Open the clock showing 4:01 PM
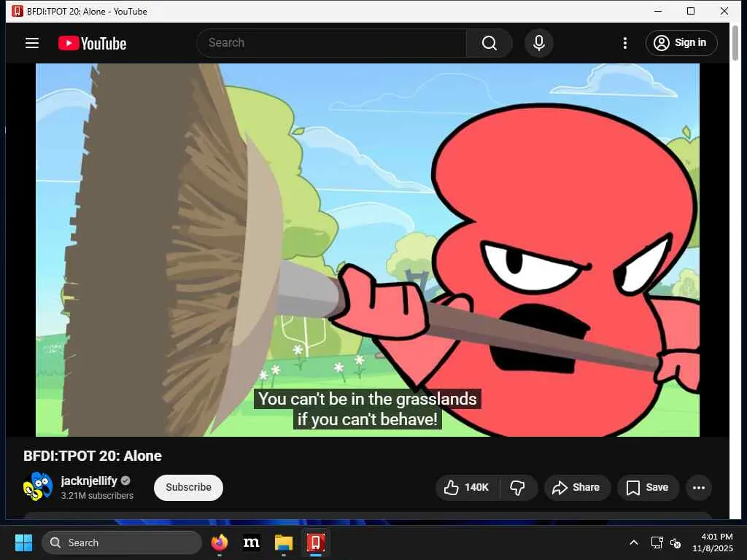The height and width of the screenshot is (560, 747). click(713, 542)
